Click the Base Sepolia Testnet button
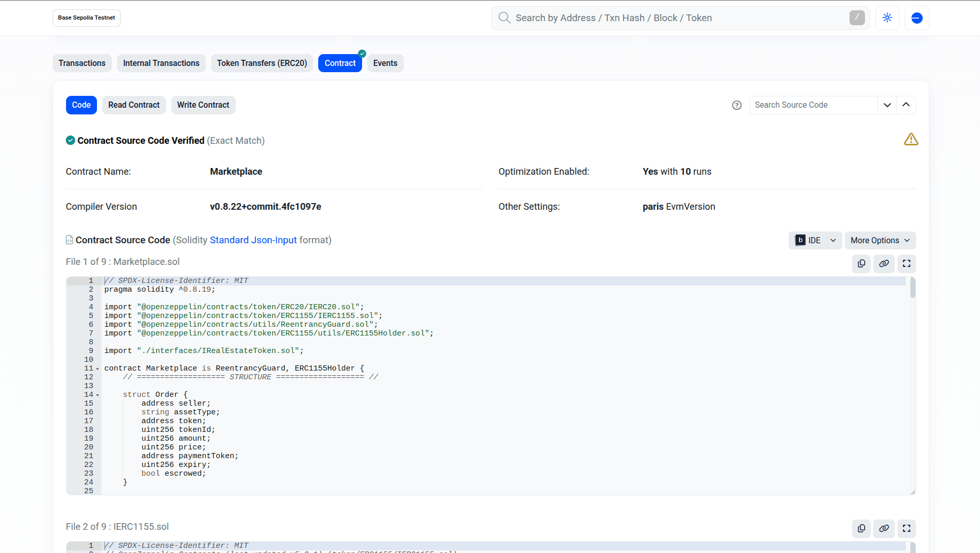 (x=86, y=18)
